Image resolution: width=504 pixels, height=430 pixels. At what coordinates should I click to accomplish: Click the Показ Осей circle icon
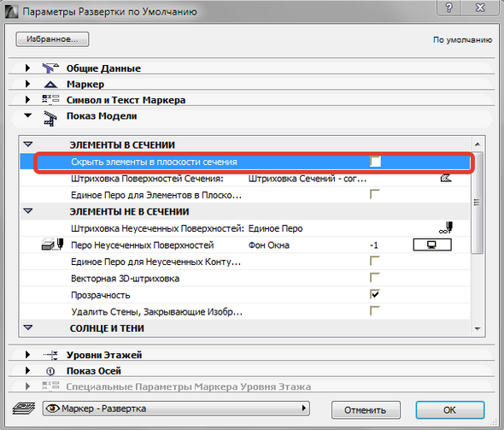[x=50, y=372]
